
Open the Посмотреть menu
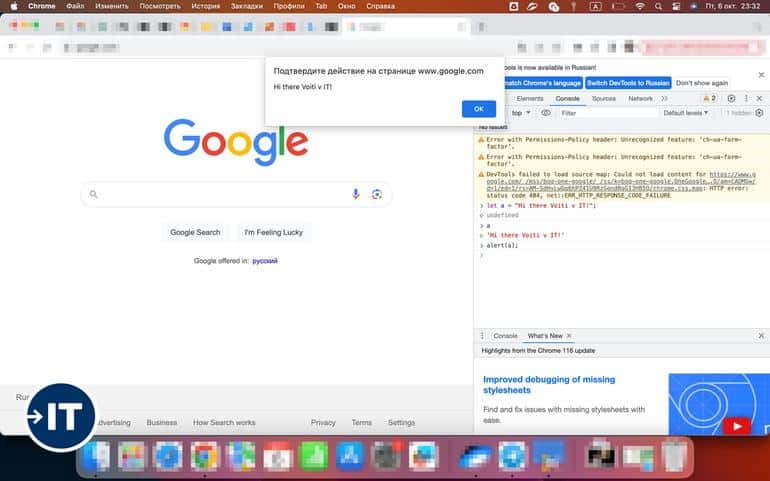pos(160,6)
